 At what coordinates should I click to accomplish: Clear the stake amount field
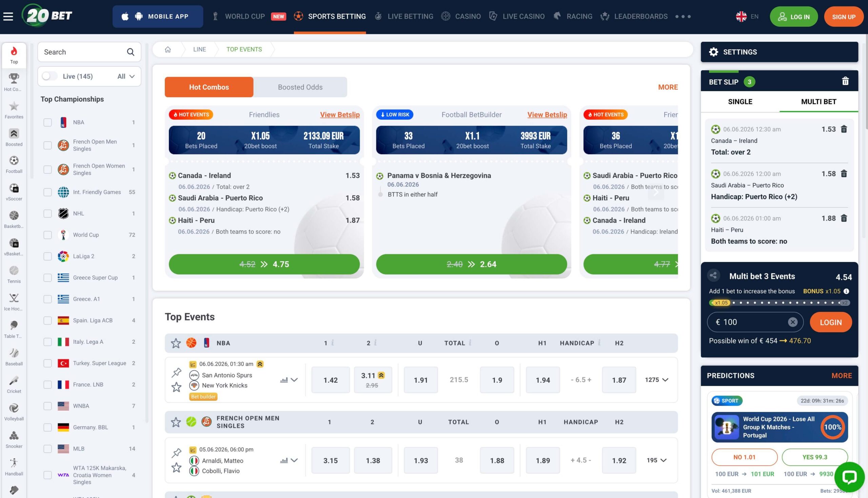792,322
